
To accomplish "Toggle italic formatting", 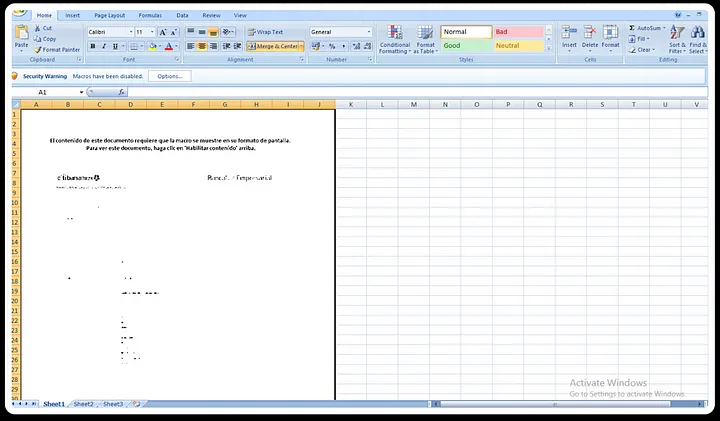I will (104, 46).
